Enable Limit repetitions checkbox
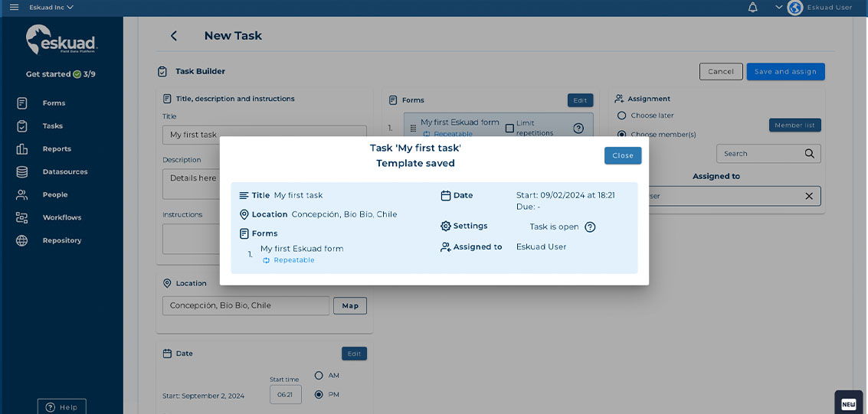 pyautogui.click(x=510, y=129)
